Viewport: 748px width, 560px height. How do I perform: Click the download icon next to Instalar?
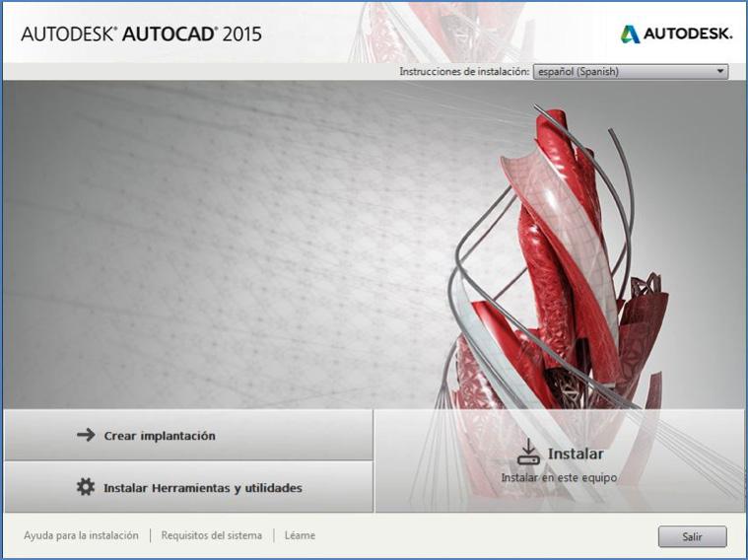click(x=528, y=452)
